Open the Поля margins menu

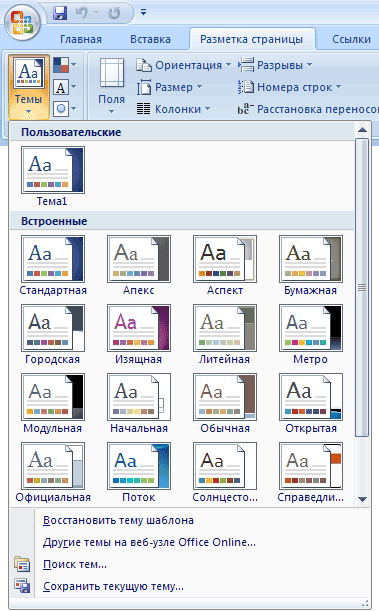111,87
